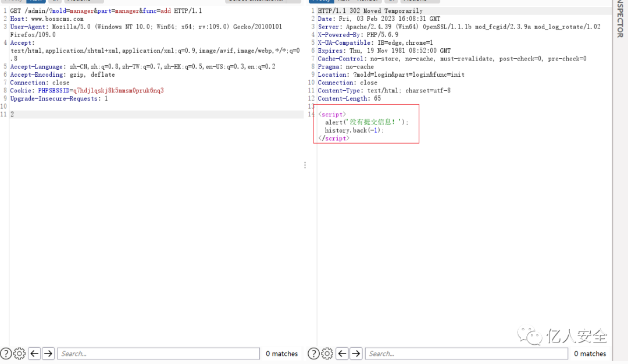Go to previous match in response pane
The width and height of the screenshot is (628, 364).
[x=342, y=354]
